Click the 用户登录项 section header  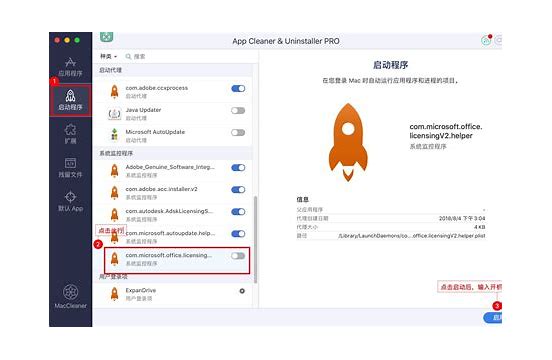(113, 277)
